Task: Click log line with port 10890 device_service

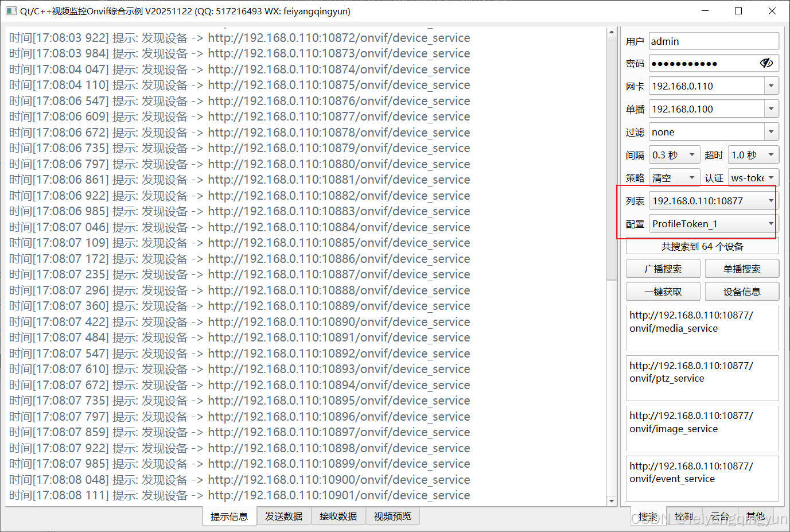Action: (240, 322)
